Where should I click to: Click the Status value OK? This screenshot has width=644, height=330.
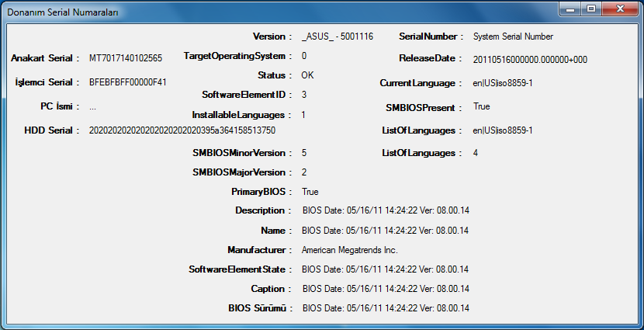pyautogui.click(x=307, y=75)
